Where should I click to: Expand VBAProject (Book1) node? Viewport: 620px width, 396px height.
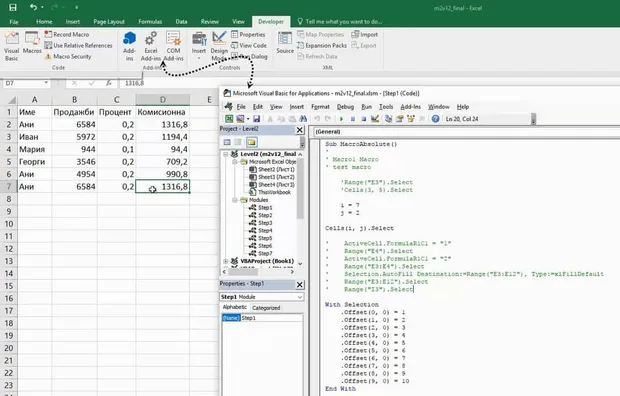pos(226,261)
